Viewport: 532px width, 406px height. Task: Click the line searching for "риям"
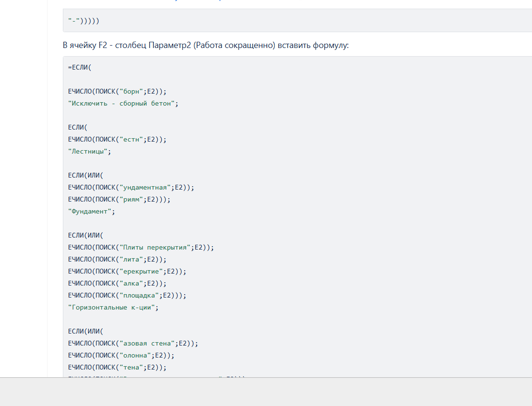[119, 199]
